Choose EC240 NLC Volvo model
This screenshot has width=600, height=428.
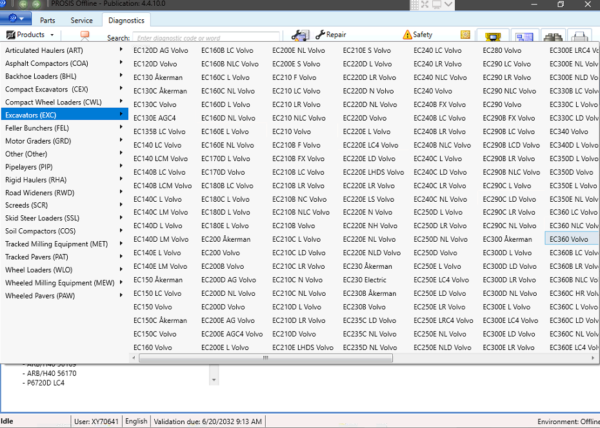click(440, 77)
